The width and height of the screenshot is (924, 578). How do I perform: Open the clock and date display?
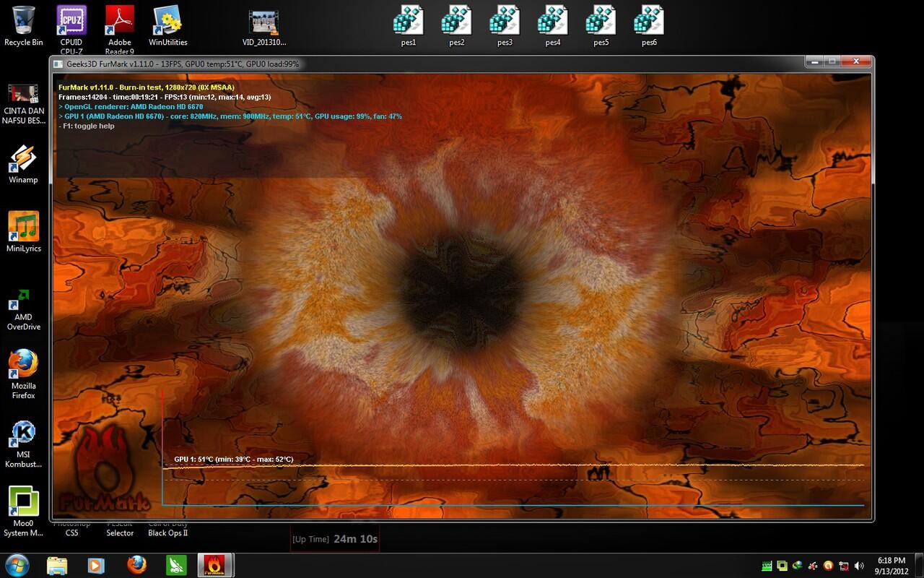coord(891,565)
